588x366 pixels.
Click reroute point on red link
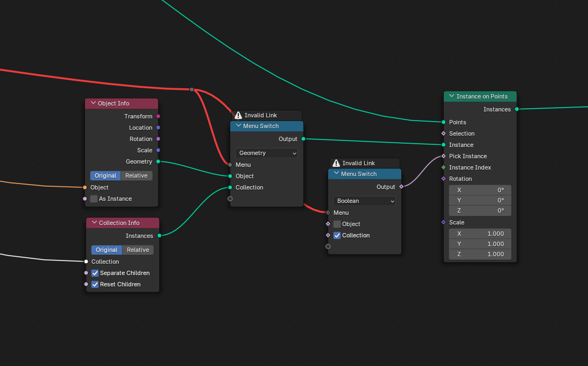192,89
